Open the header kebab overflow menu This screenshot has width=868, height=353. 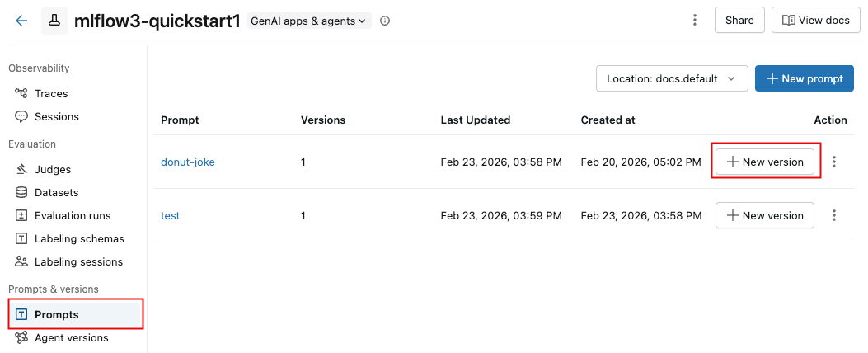(695, 21)
